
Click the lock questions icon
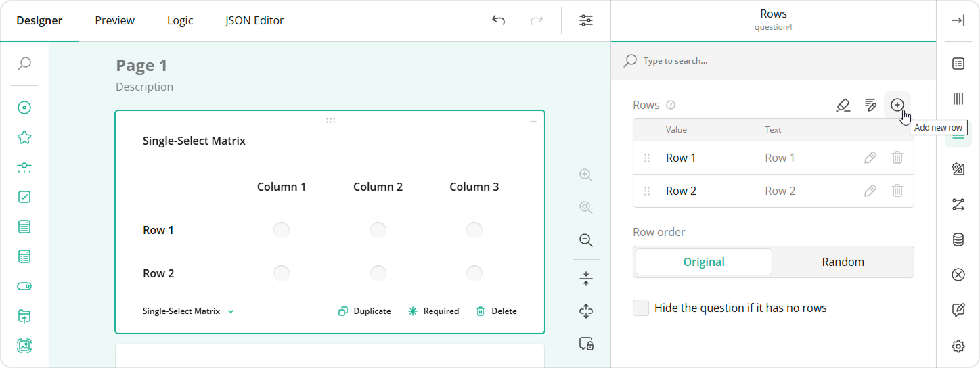(x=586, y=344)
